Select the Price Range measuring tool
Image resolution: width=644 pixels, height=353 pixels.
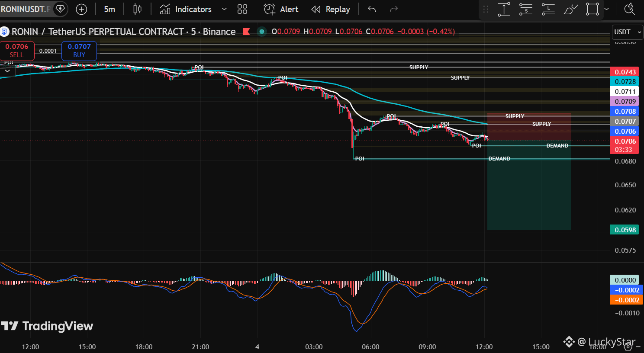coord(504,9)
